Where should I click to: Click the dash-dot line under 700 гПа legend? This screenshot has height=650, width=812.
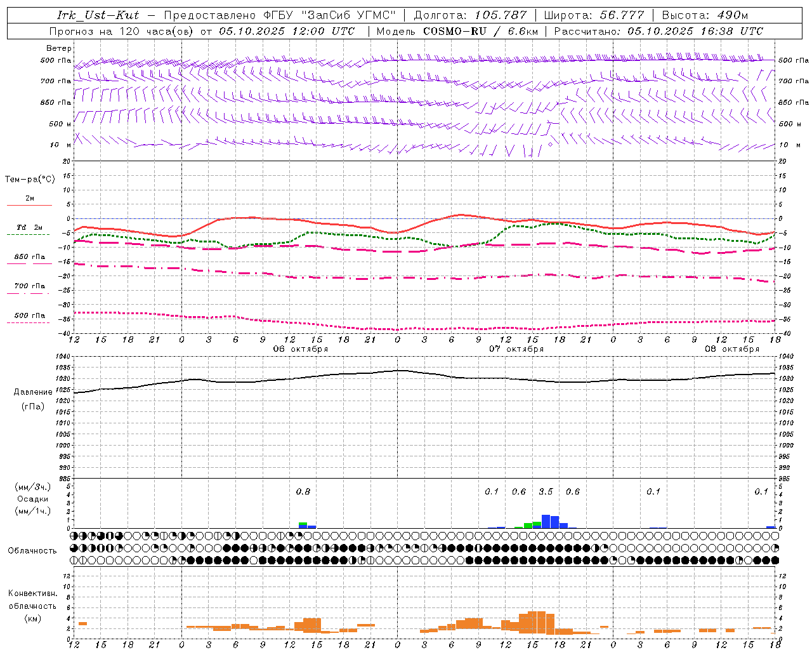click(29, 293)
